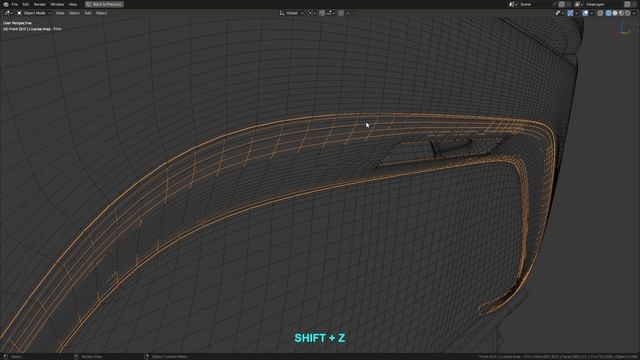
Task: Click the Front Grill License Area Trim label
Action: click(32, 29)
